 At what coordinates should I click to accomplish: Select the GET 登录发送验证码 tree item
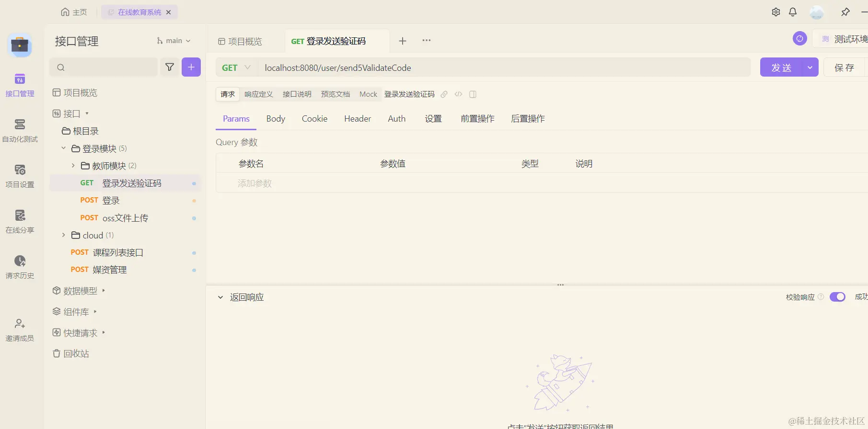[x=126, y=183]
